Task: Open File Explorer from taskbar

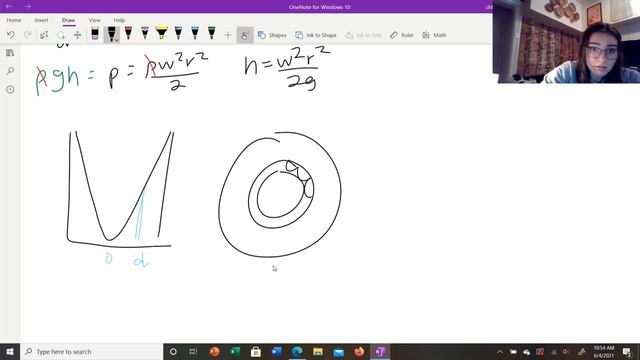Action: tap(318, 351)
